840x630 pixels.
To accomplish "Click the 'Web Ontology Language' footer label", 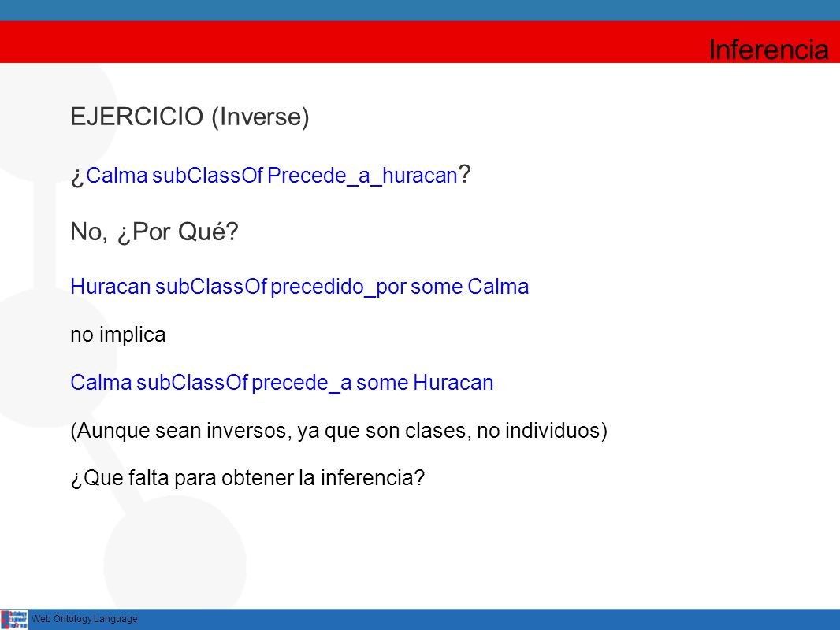I will tap(84, 619).
